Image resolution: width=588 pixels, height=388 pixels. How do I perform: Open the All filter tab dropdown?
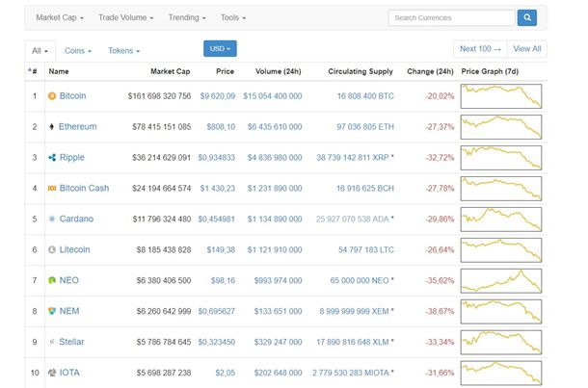point(40,51)
